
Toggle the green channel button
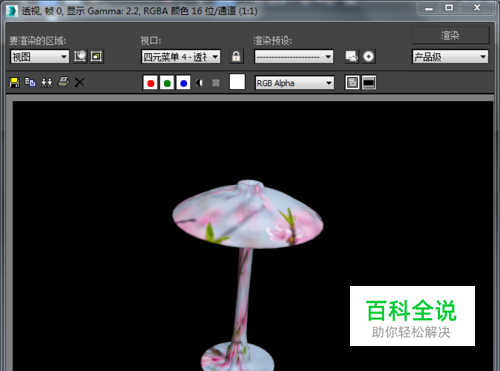pos(167,83)
